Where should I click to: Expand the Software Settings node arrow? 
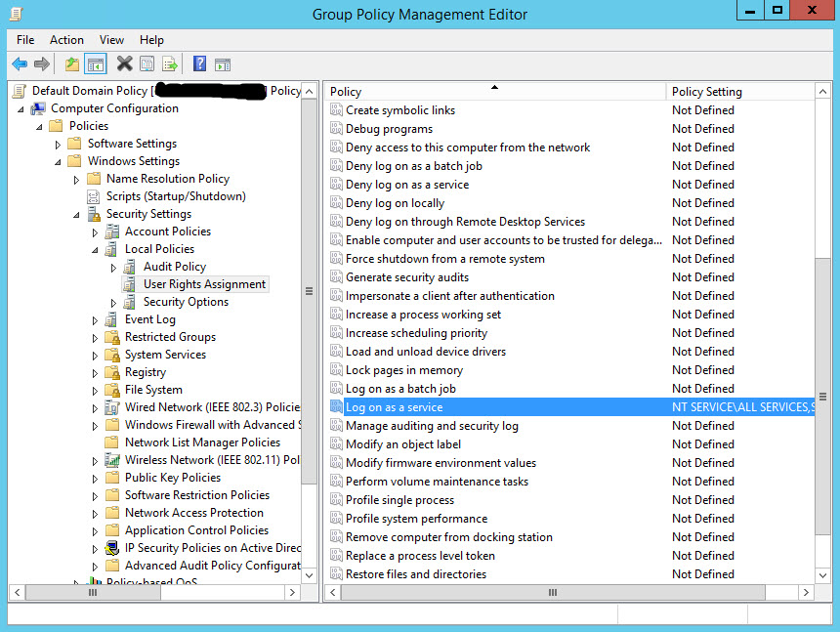[58, 144]
